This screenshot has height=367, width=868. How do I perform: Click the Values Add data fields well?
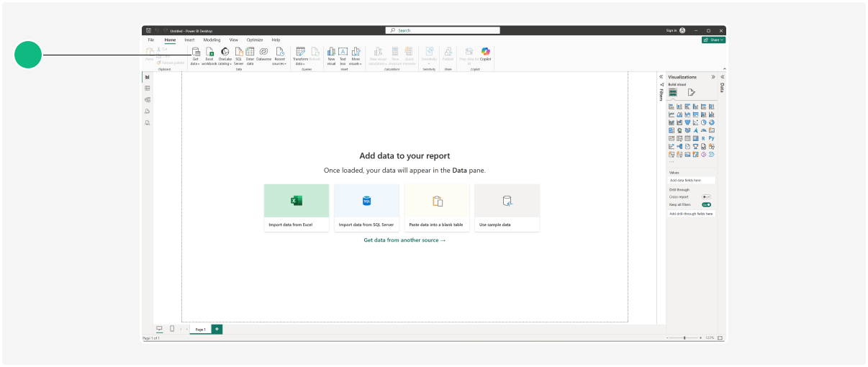(x=692, y=180)
